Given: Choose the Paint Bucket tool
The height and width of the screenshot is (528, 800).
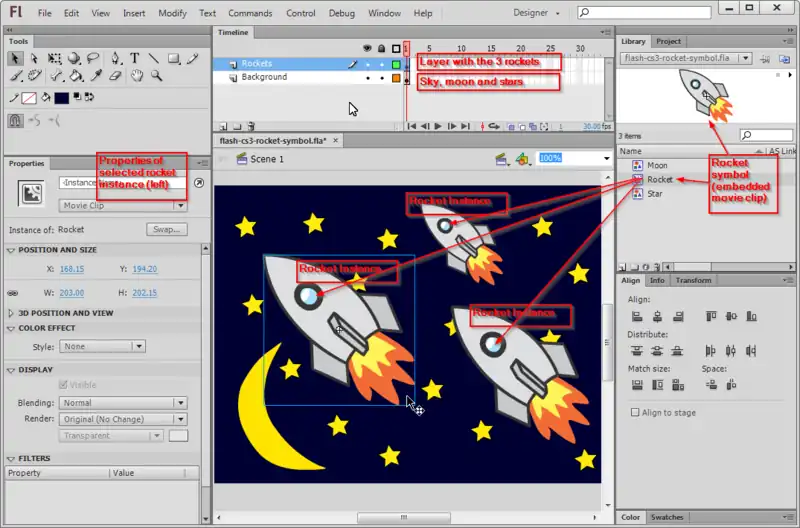Looking at the screenshot, I should [x=74, y=75].
